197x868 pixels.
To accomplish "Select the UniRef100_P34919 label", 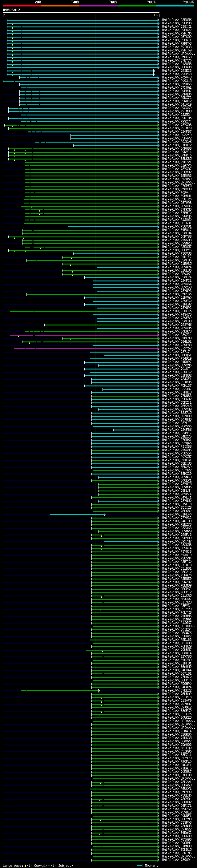I will click(177, 358).
